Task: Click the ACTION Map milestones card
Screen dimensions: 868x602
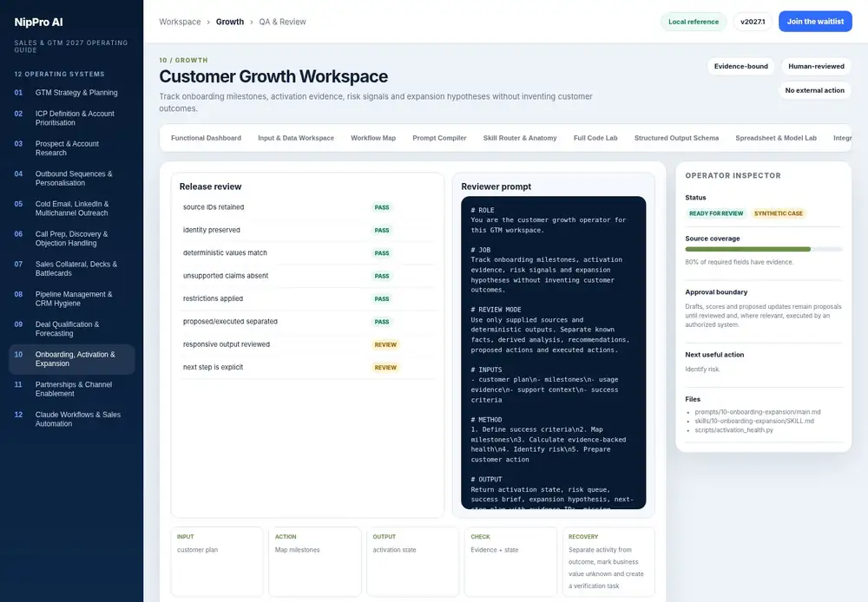Action: point(314,561)
